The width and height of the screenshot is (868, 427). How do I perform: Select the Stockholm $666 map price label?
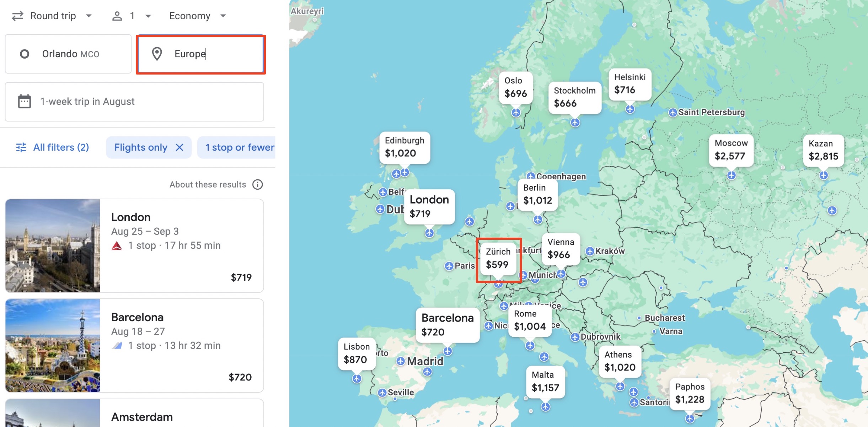point(574,97)
